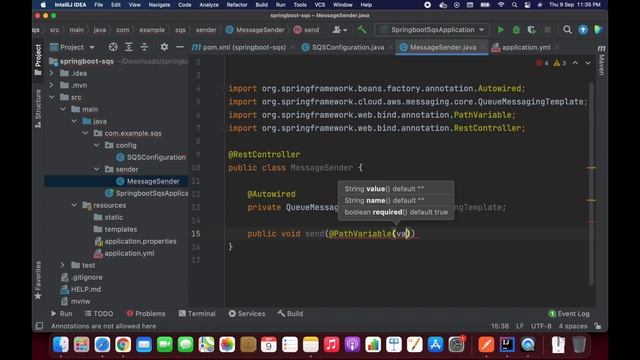Jump to next highlighted error arrow
Screen dimensions: 640x360
(588, 63)
